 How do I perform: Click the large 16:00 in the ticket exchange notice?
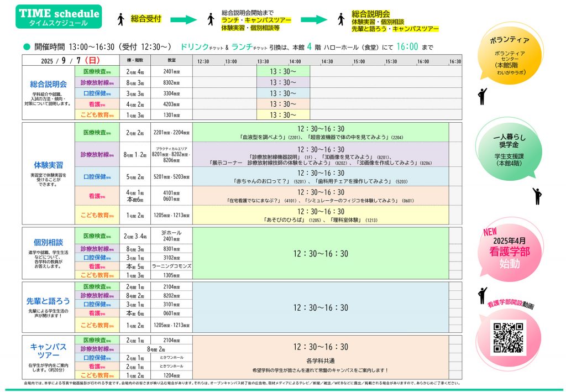407,46
